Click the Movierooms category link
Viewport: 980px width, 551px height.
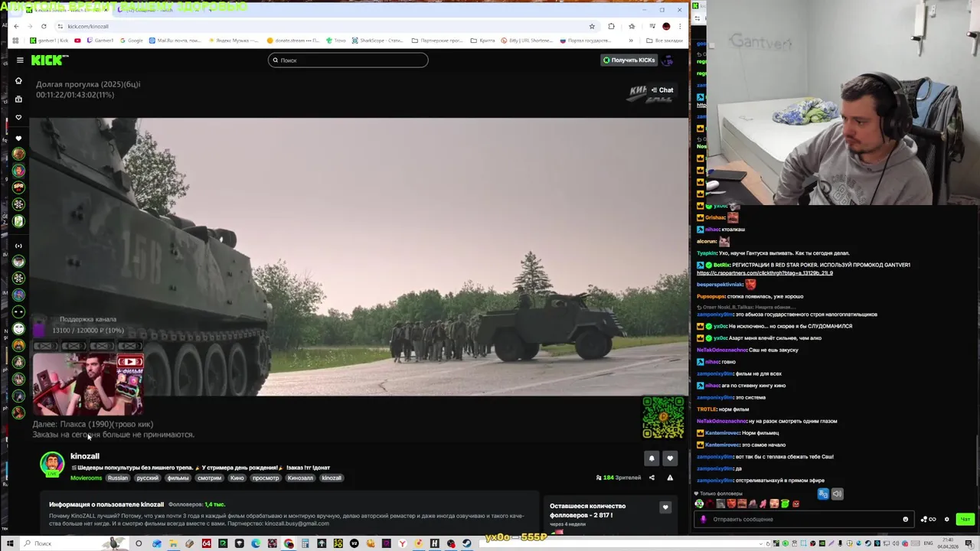tap(86, 478)
